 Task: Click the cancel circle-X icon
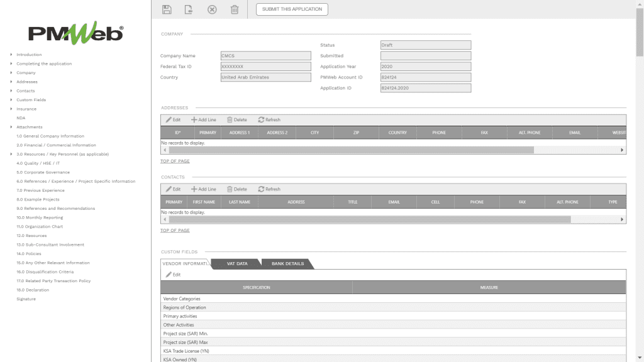[x=212, y=9]
